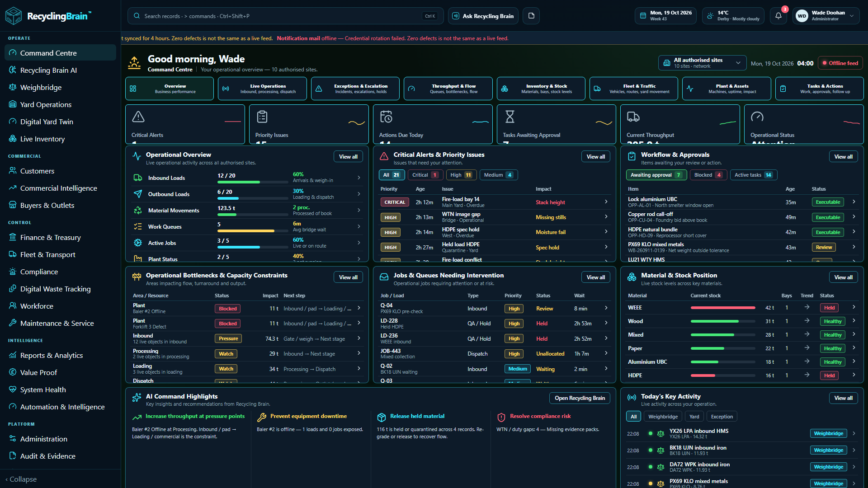Select the Blocked workflow filter

click(x=708, y=175)
